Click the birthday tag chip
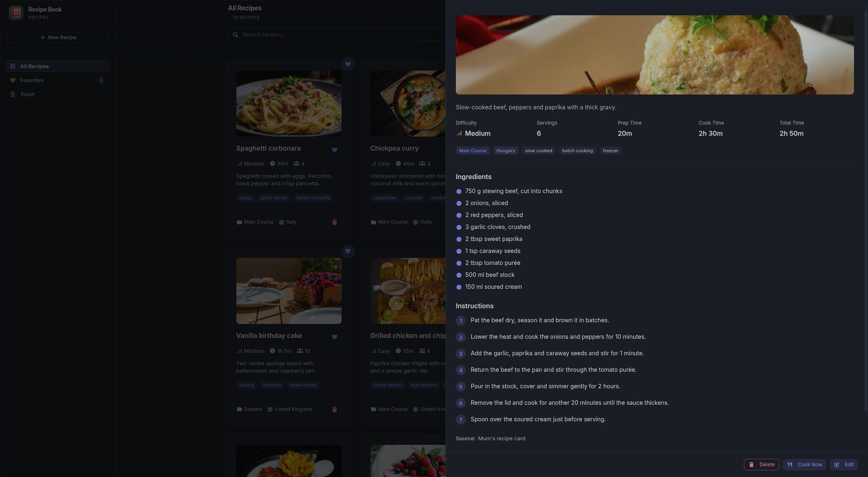The height and width of the screenshot is (477, 868). point(272,385)
